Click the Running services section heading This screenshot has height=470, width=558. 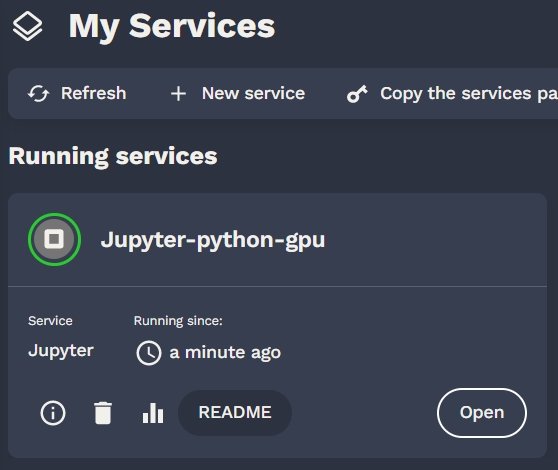[113, 157]
